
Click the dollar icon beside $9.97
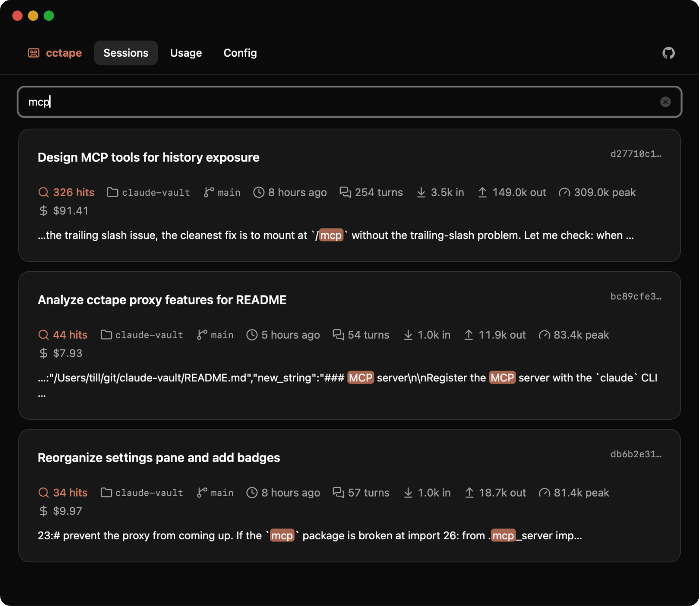[x=44, y=511]
